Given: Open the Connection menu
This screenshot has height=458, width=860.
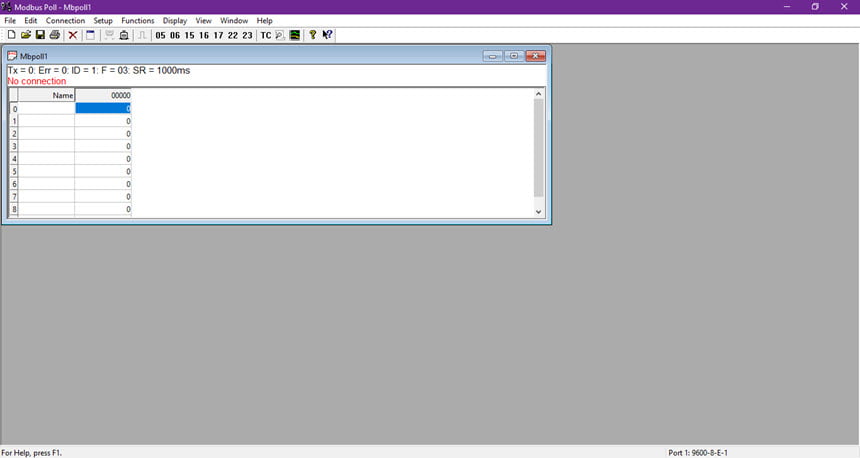Looking at the screenshot, I should [65, 20].
